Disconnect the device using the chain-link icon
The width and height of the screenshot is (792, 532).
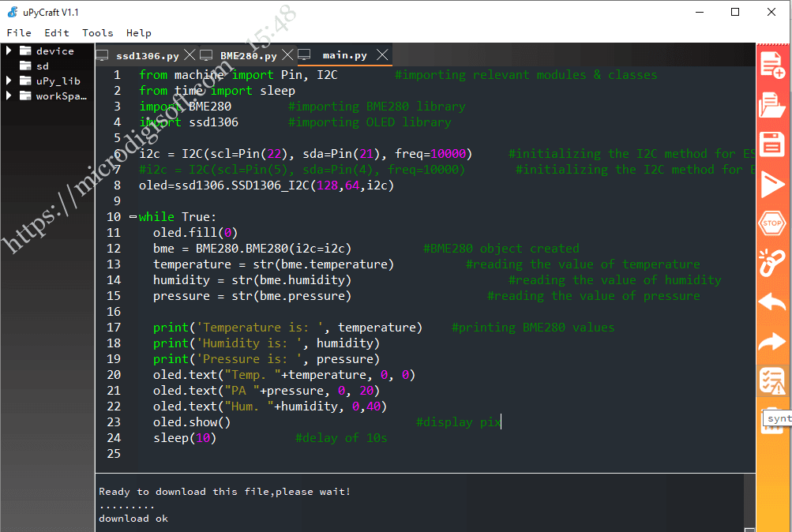click(x=771, y=264)
